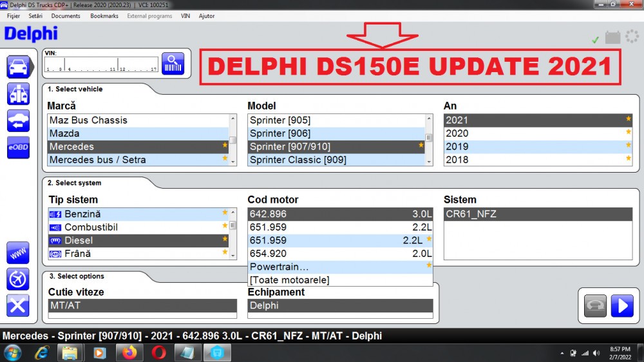
Task: Toggle favorite star on Diesel system type
Action: pyautogui.click(x=225, y=239)
